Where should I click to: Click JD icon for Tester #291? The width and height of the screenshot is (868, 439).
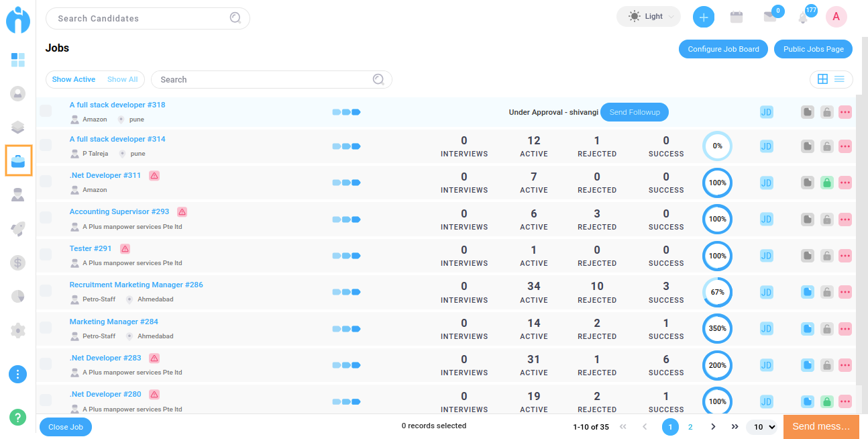(x=766, y=255)
